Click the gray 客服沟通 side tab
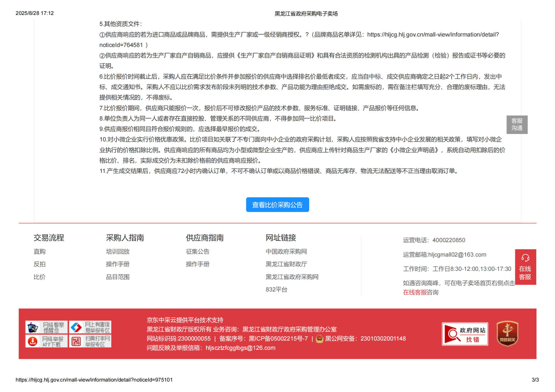 click(517, 125)
